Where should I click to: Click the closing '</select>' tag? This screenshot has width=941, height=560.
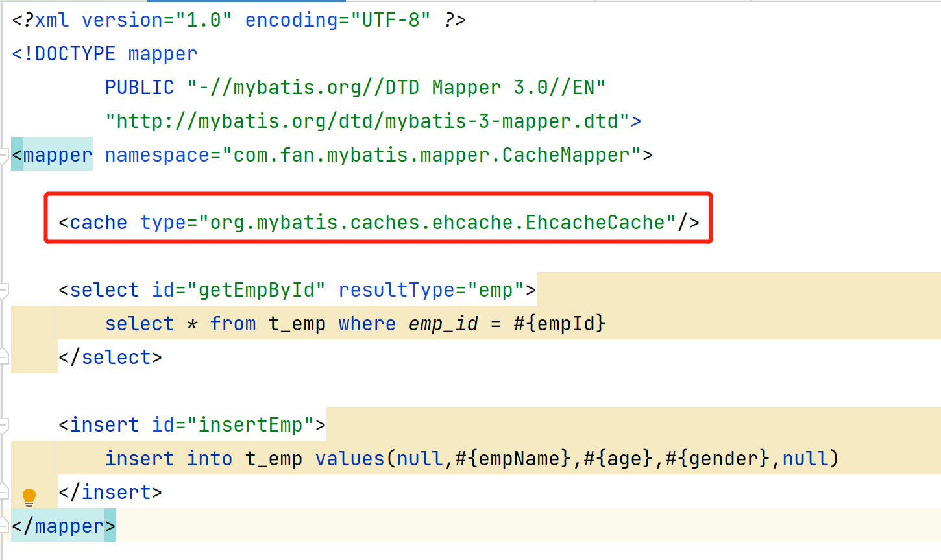click(110, 358)
